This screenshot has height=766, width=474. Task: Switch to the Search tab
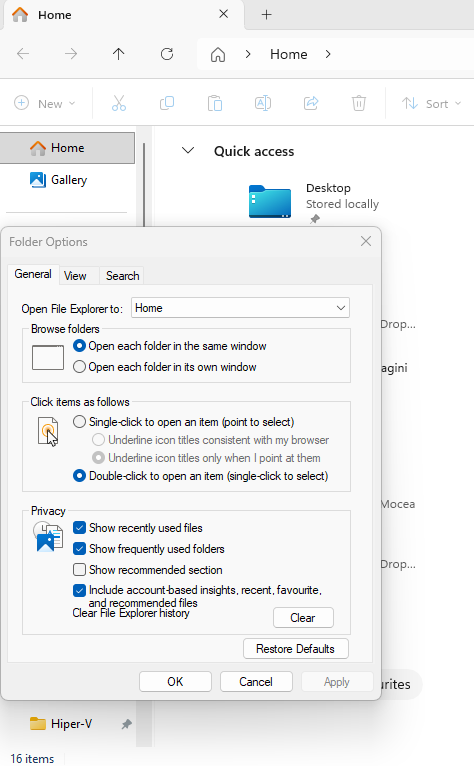123,276
